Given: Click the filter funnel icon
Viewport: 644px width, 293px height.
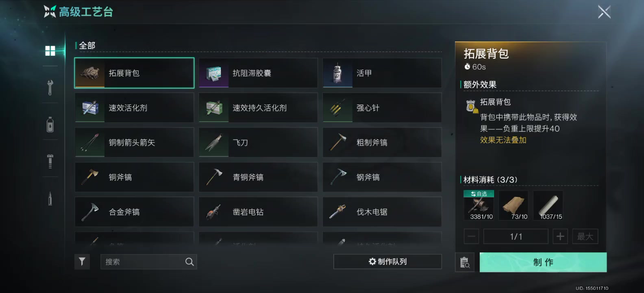Looking at the screenshot, I should [x=82, y=262].
